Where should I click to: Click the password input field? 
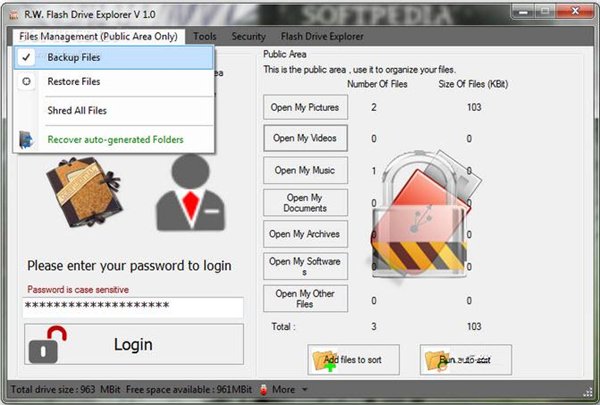(133, 307)
